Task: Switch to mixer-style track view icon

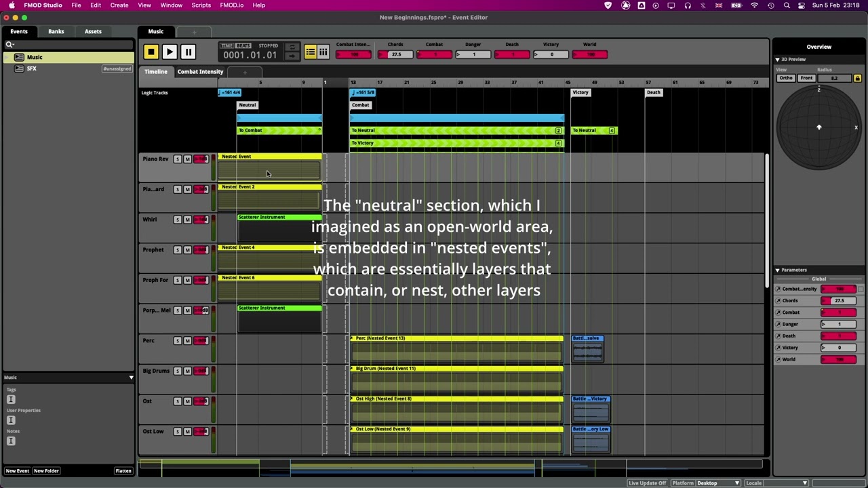Action: coord(323,52)
